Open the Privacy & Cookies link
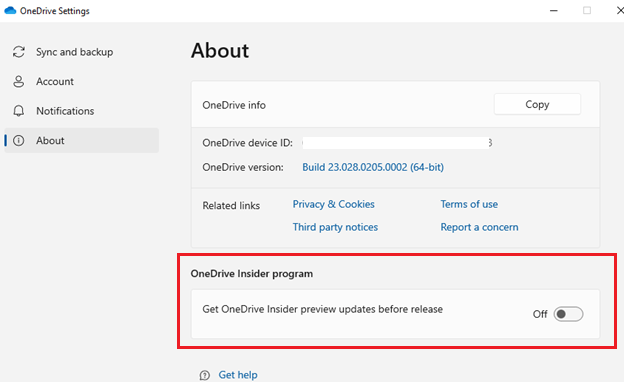This screenshot has height=382, width=624. 333,204
